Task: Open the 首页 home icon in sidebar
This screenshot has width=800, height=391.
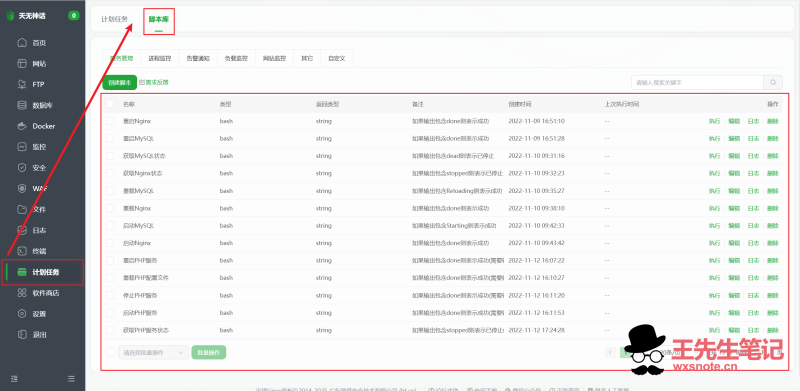Action: click(22, 43)
